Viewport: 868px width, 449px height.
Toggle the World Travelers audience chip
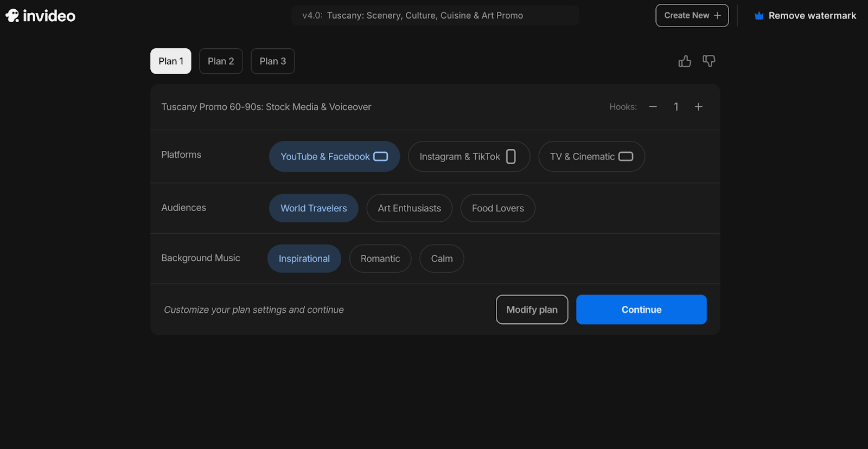[314, 208]
